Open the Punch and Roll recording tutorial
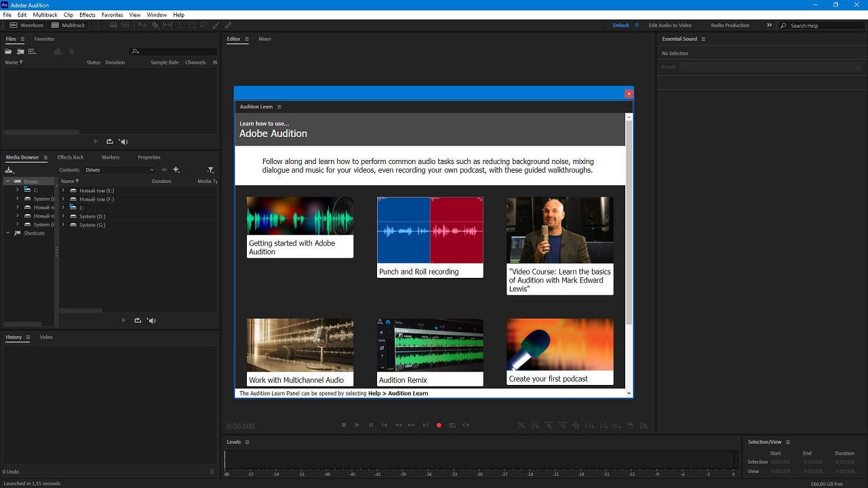 click(430, 237)
